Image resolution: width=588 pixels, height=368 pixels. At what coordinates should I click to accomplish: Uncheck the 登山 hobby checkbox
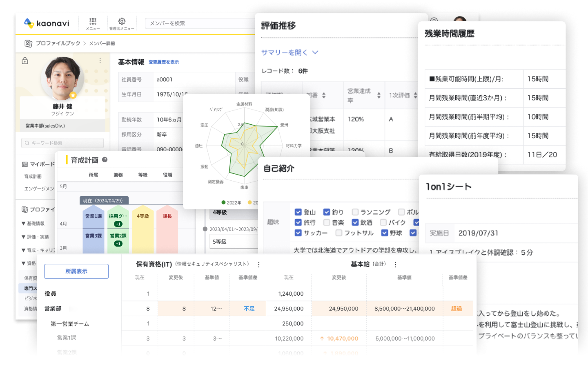(298, 212)
